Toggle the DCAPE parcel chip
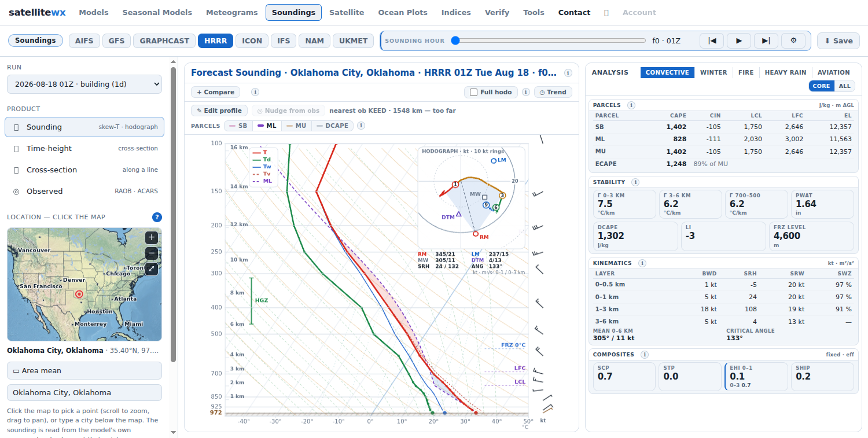The width and height of the screenshot is (868, 438). [332, 126]
